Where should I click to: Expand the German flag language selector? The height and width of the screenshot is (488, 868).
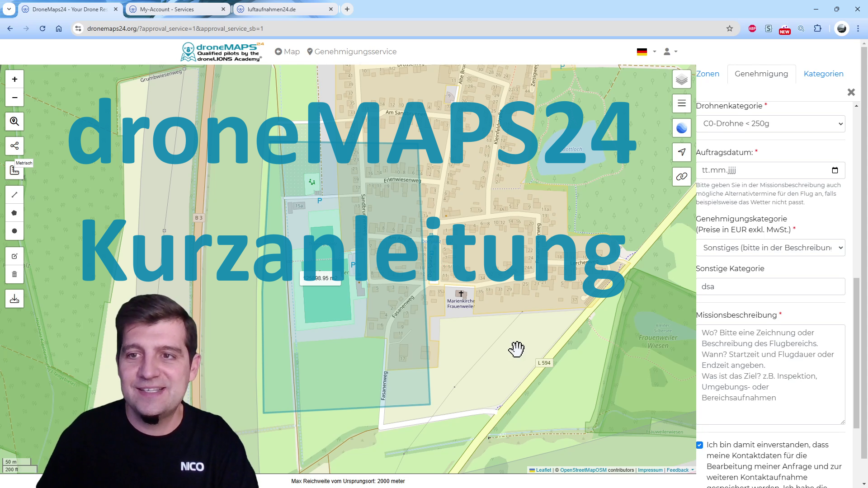(646, 52)
